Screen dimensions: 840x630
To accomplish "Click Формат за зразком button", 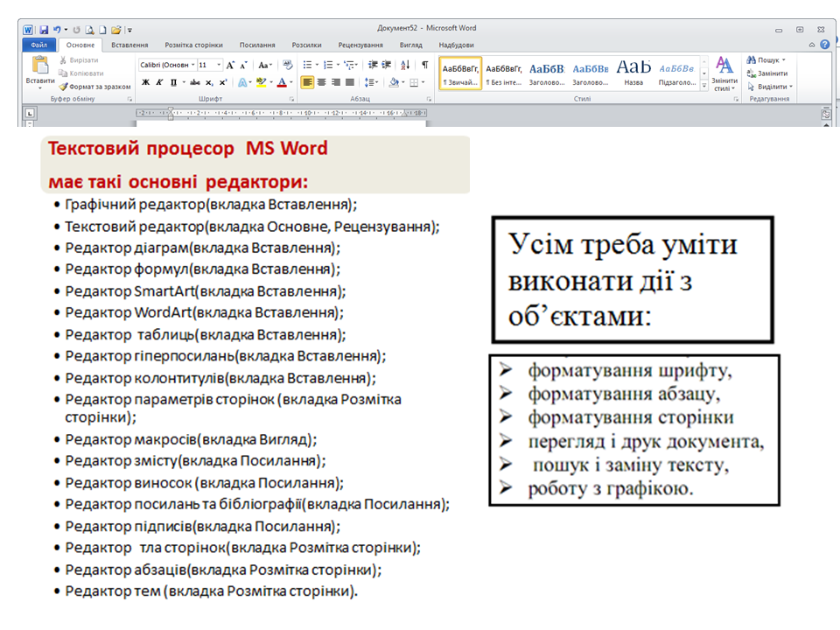I will click(x=94, y=87).
